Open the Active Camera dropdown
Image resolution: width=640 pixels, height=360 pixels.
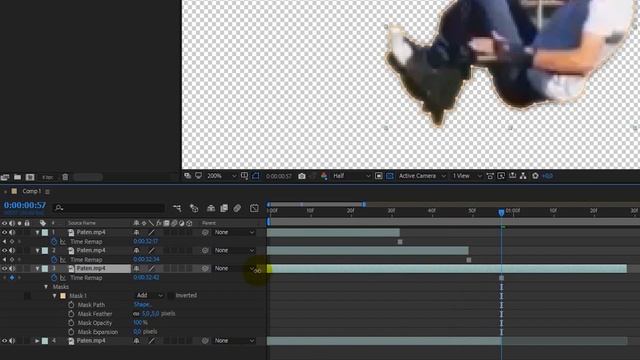click(x=422, y=176)
